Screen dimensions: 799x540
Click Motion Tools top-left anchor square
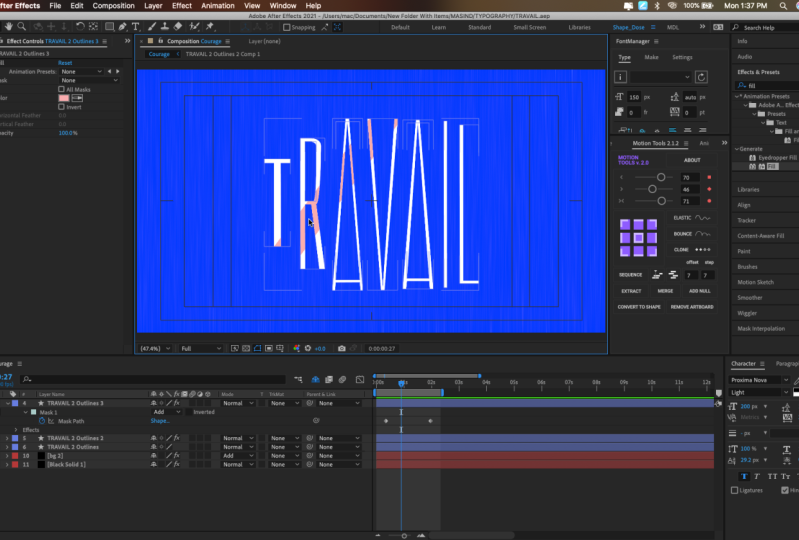click(x=625, y=225)
